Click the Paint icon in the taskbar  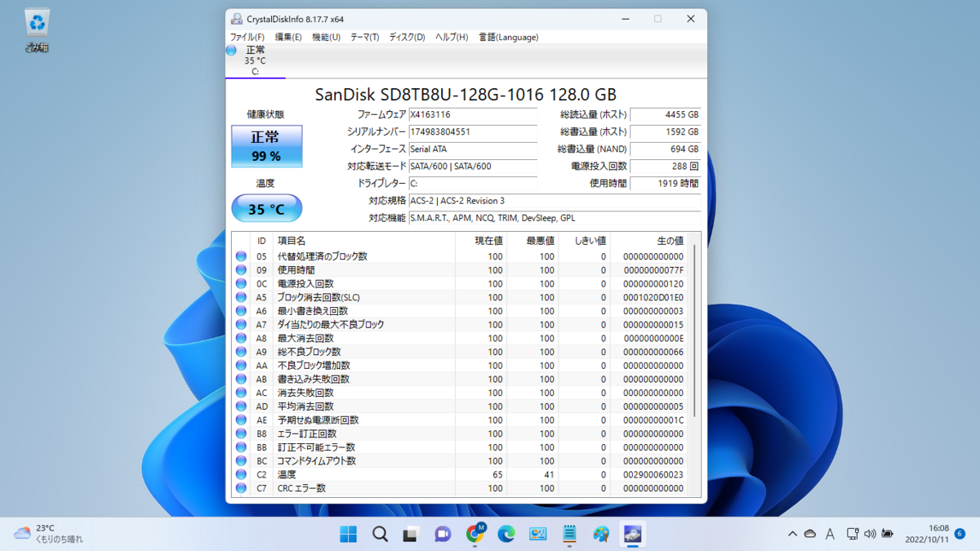(601, 535)
